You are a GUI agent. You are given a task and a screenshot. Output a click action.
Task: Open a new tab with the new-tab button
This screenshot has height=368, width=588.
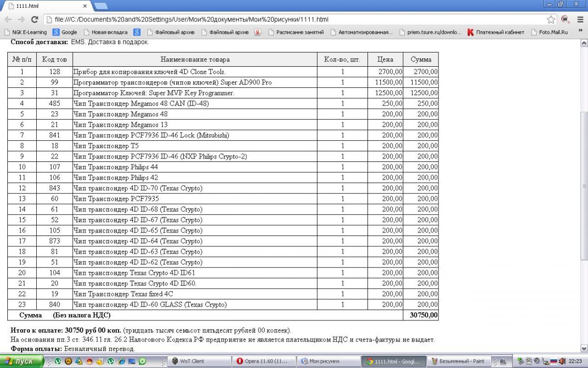[x=100, y=6]
